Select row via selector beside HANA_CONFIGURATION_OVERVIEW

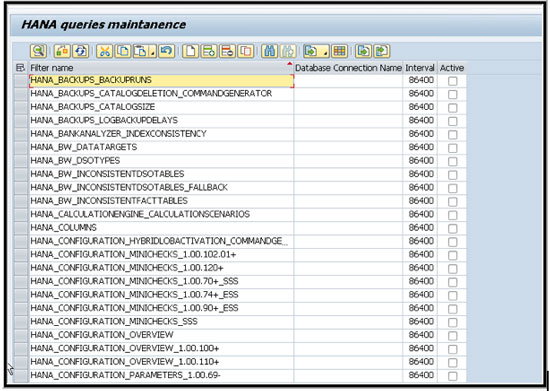[x=21, y=335]
